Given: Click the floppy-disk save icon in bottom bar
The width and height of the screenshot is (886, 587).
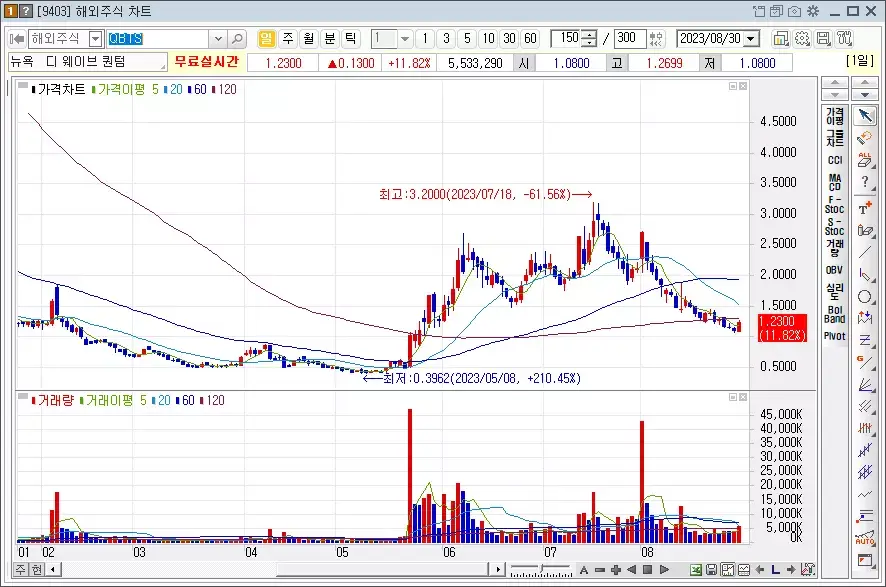Looking at the screenshot, I should coord(711,569).
